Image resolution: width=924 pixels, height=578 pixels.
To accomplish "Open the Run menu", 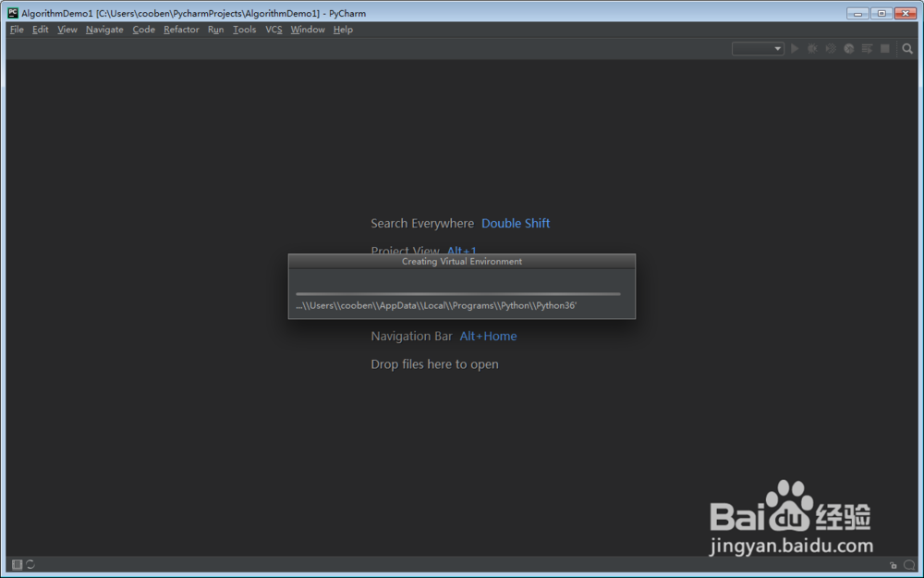I will pos(215,30).
